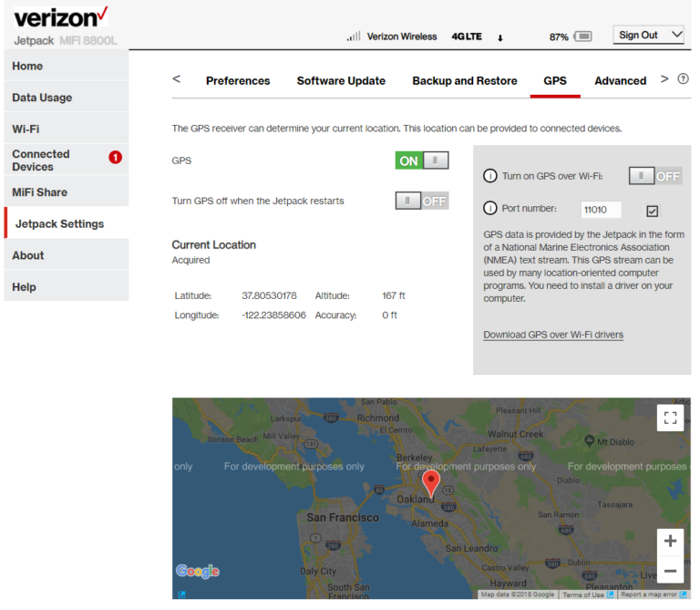Click the Port number input field

tap(601, 210)
